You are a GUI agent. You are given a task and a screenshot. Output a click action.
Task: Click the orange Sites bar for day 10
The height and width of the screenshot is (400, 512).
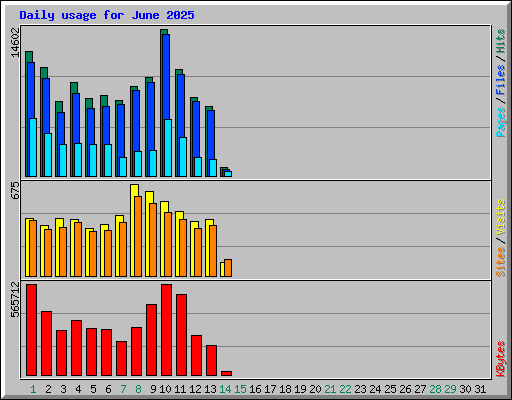(x=168, y=244)
